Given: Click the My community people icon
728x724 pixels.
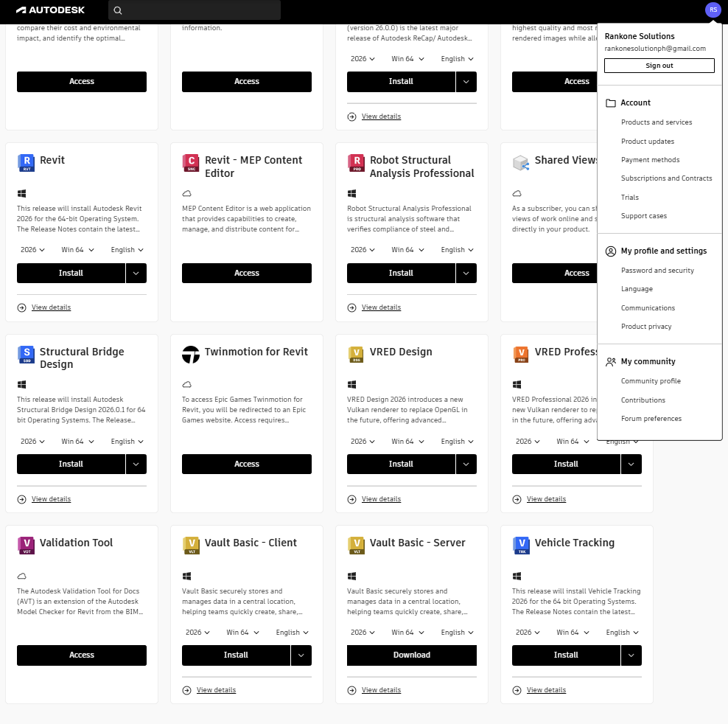Looking at the screenshot, I should click(x=611, y=362).
